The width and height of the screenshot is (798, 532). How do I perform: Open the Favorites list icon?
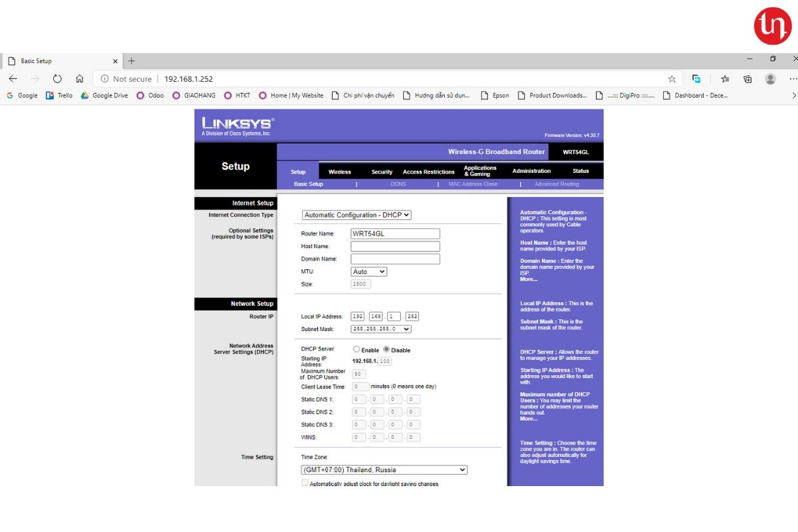(x=725, y=78)
